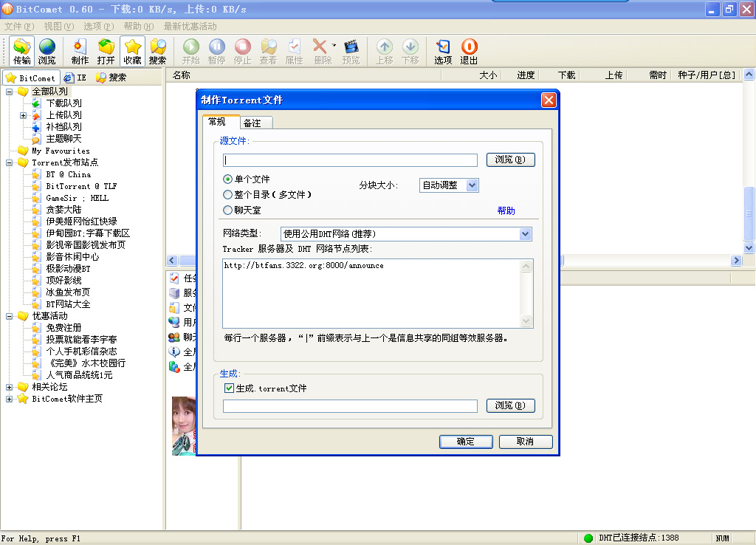Open BitComet软件主页 star entry

(x=67, y=399)
